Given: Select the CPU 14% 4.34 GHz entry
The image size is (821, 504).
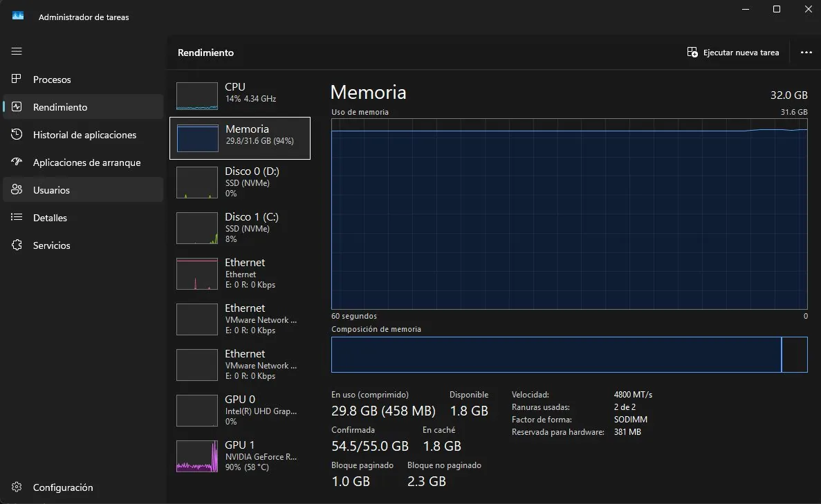Looking at the screenshot, I should (x=240, y=96).
